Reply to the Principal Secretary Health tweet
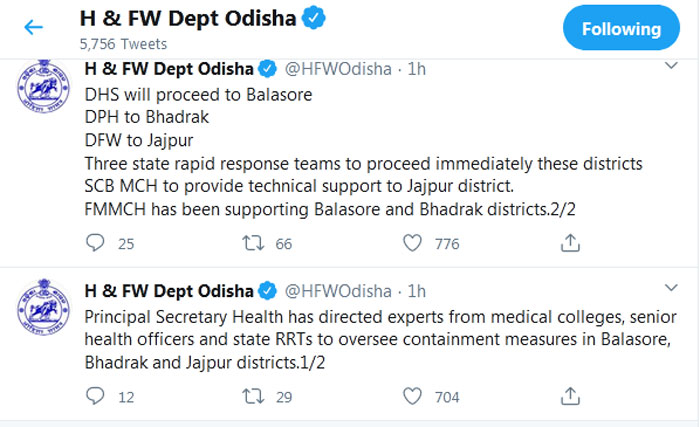This screenshot has height=427, width=700. pyautogui.click(x=95, y=396)
